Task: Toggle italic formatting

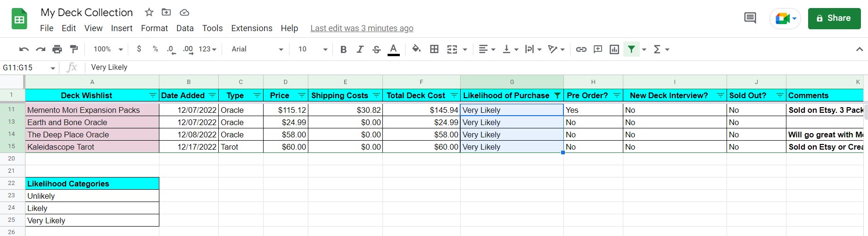Action: point(360,49)
